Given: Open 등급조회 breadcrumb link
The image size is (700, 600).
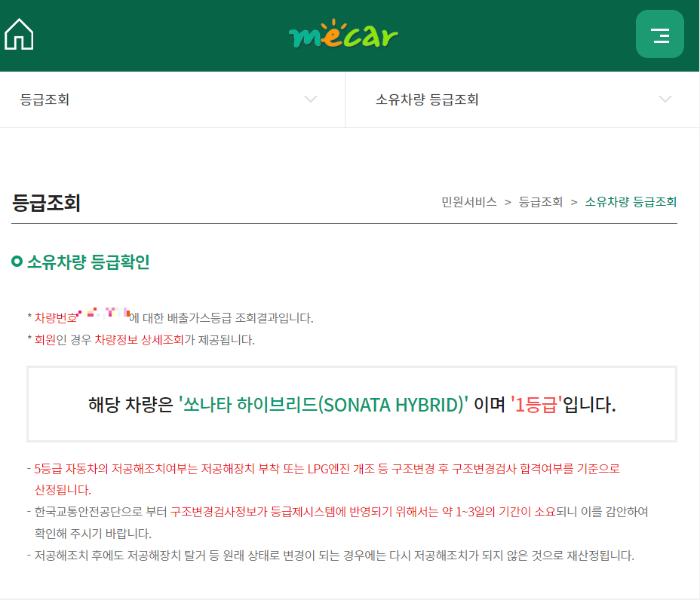Looking at the screenshot, I should pos(540,202).
